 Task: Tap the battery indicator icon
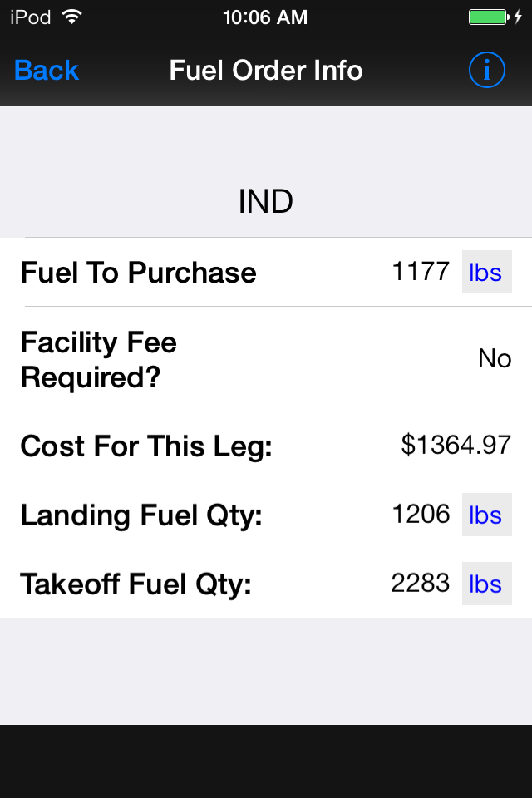click(489, 17)
